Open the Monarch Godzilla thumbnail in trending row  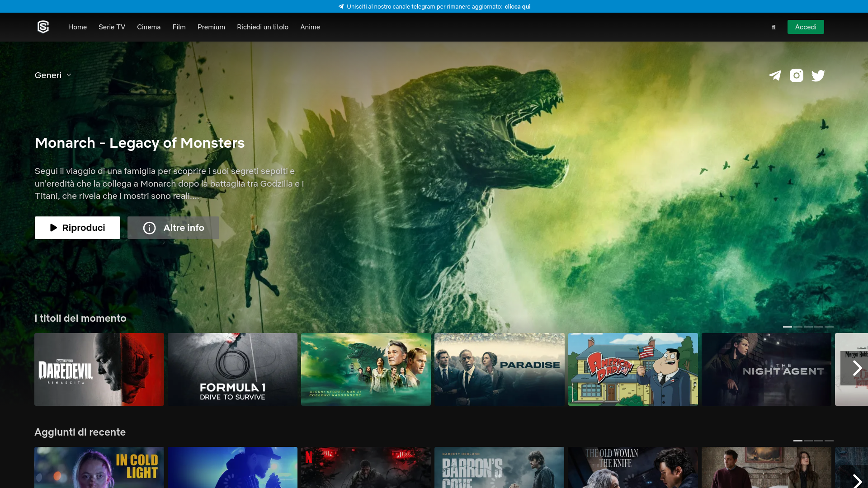366,370
